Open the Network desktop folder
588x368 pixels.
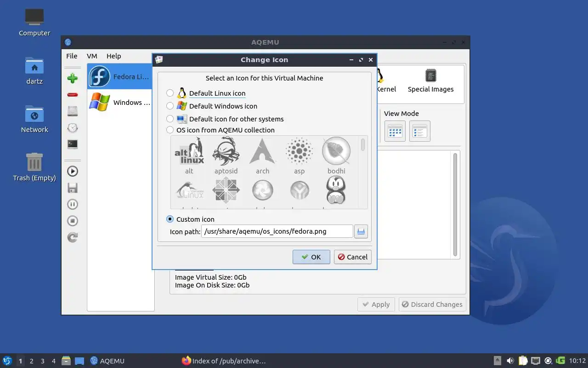click(x=34, y=119)
